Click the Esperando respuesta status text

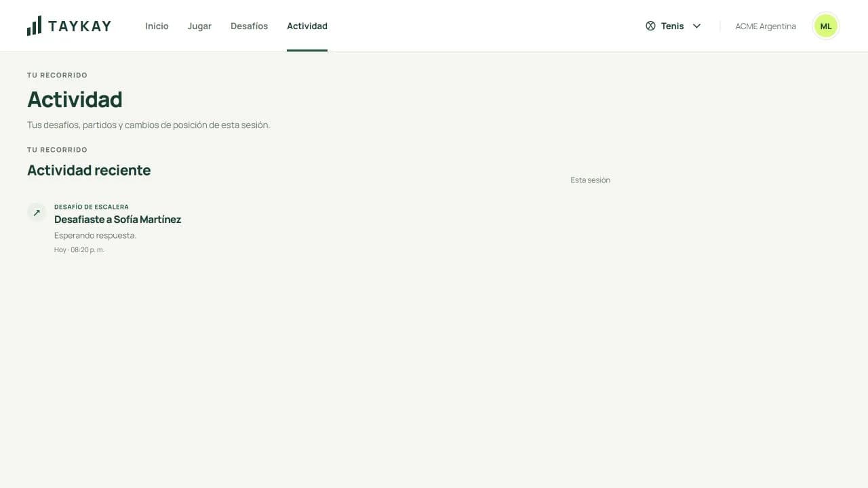pyautogui.click(x=95, y=235)
